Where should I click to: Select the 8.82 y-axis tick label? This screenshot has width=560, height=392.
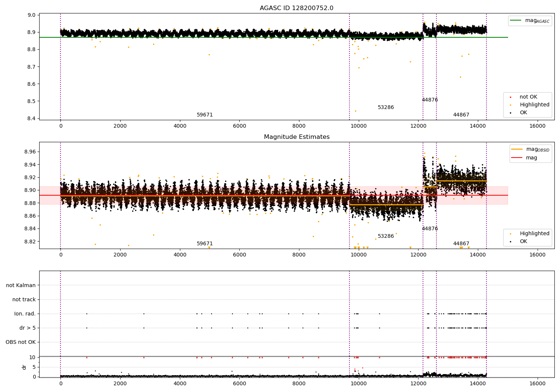pos(30,242)
